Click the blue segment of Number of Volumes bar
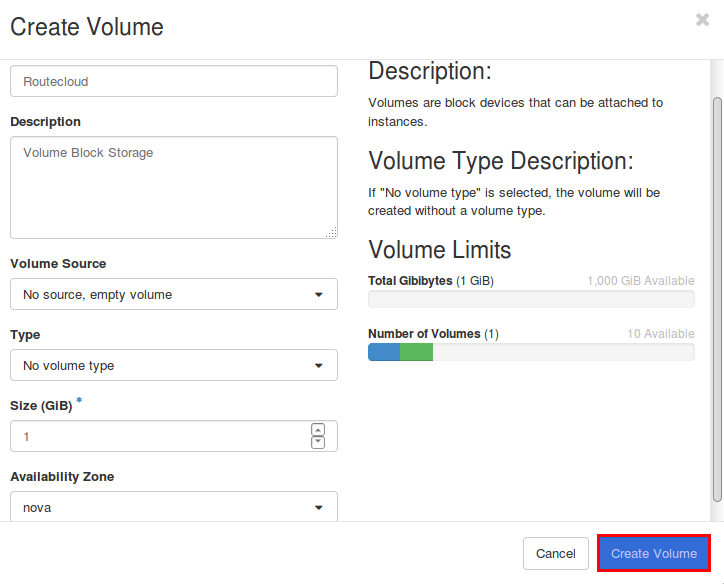 coord(384,352)
